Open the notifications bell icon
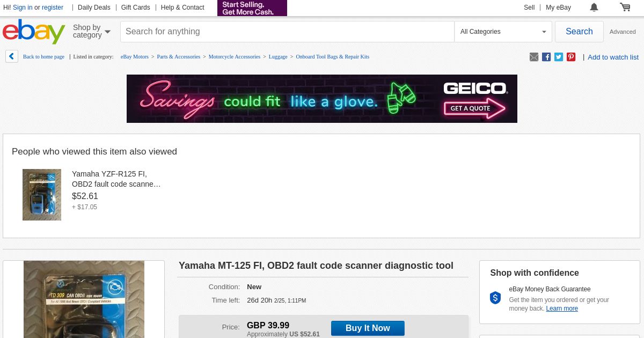The image size is (644, 338). pyautogui.click(x=594, y=8)
